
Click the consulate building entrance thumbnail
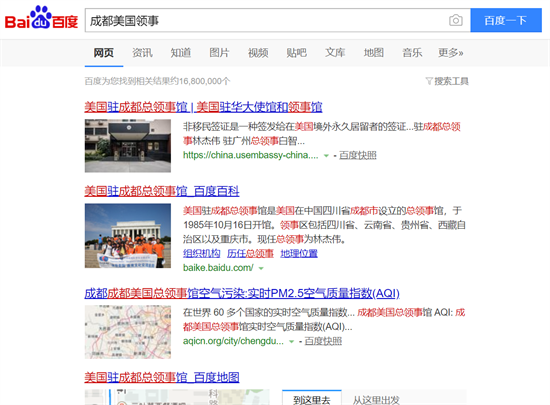click(x=128, y=146)
